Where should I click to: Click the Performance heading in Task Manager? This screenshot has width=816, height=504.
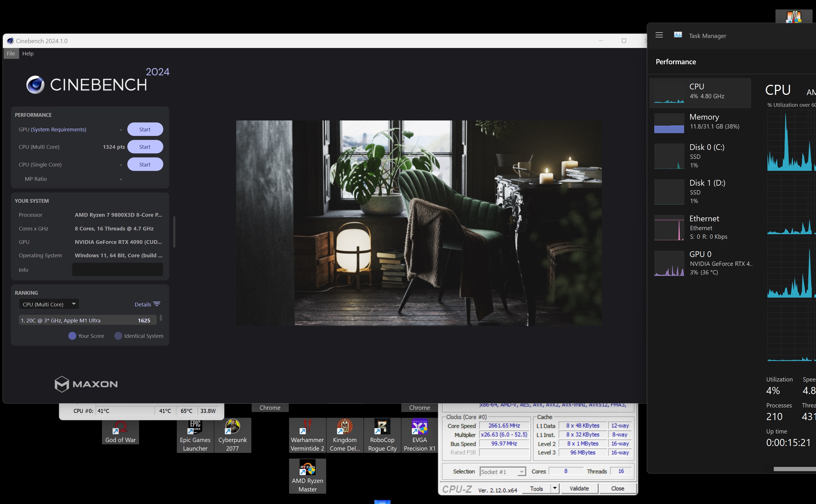click(676, 62)
